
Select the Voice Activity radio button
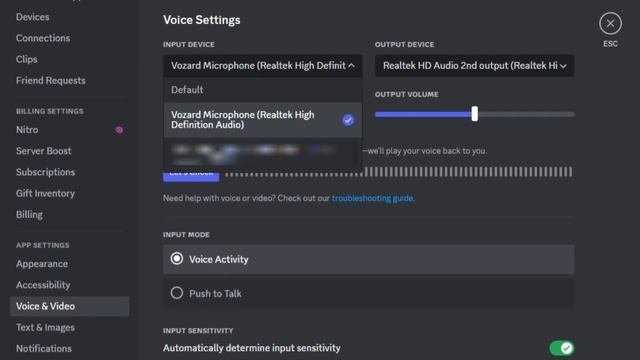(177, 259)
